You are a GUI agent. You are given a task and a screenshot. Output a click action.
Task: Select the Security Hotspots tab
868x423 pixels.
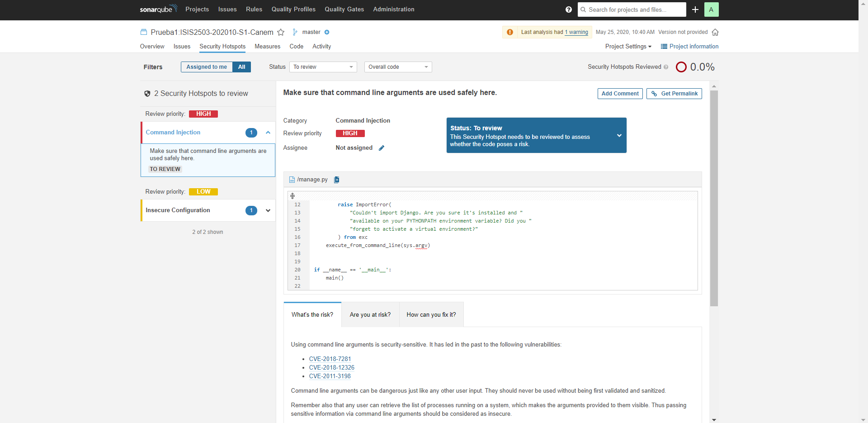pyautogui.click(x=222, y=47)
